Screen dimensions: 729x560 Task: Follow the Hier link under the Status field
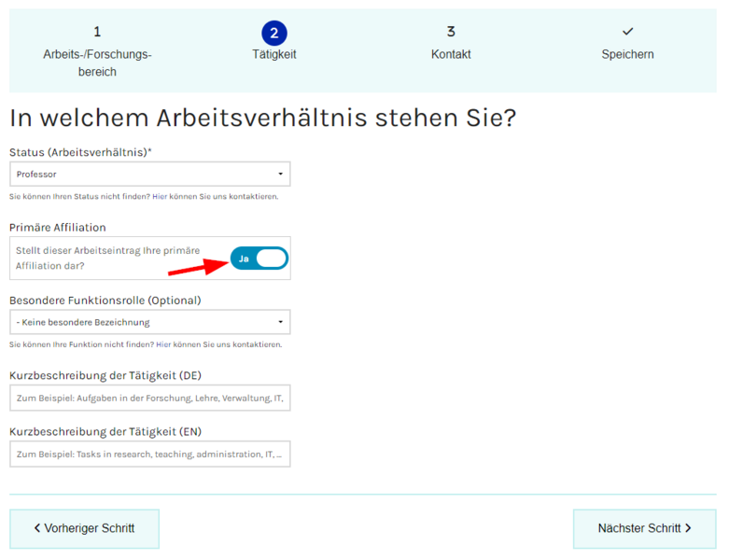click(160, 197)
